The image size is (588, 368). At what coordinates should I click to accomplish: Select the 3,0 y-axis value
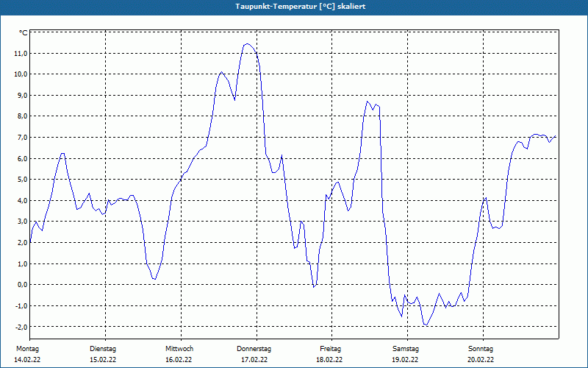pos(22,222)
